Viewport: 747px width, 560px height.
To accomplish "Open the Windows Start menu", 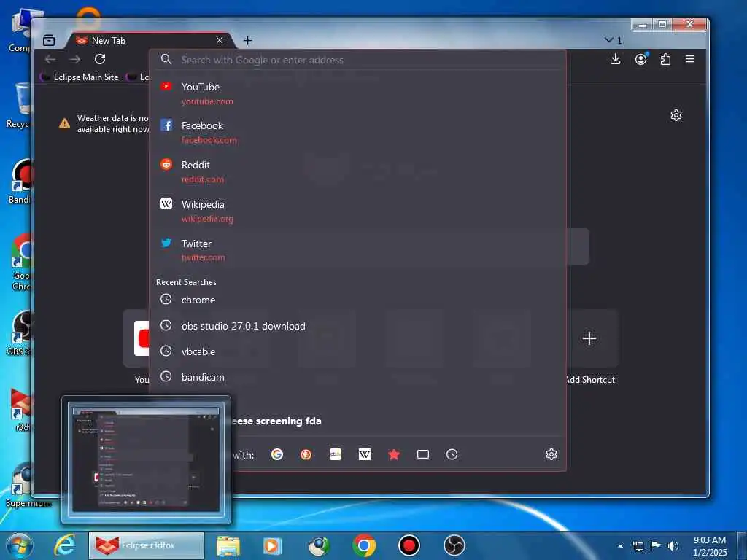I will (x=20, y=545).
